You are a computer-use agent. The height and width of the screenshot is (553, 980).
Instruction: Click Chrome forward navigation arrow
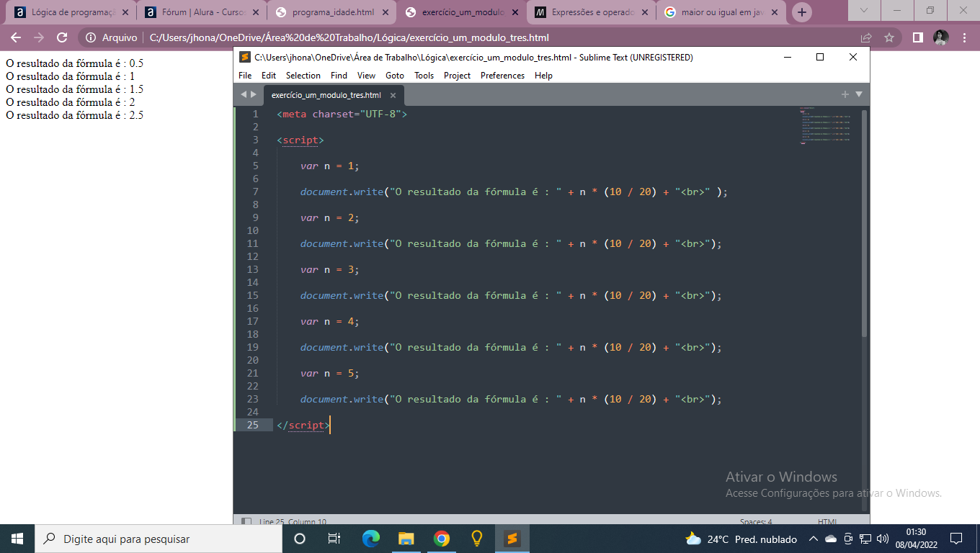click(x=39, y=37)
